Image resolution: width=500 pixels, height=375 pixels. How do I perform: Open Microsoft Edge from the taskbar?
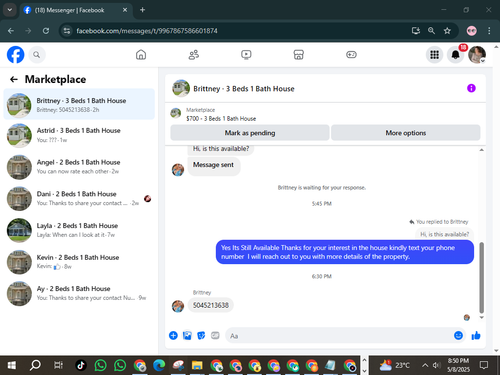(x=159, y=365)
